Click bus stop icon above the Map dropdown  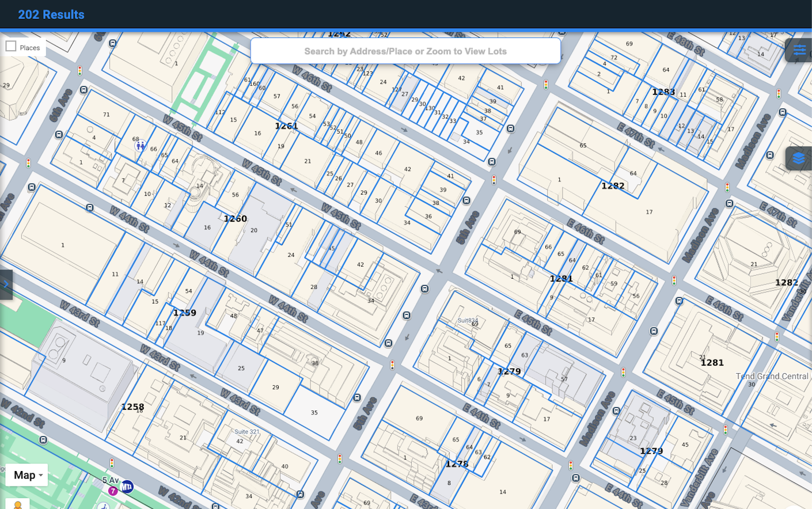coord(44,440)
